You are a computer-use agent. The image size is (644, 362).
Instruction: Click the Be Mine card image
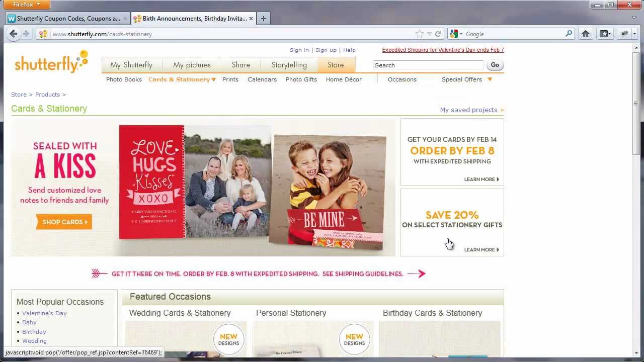pyautogui.click(x=328, y=192)
